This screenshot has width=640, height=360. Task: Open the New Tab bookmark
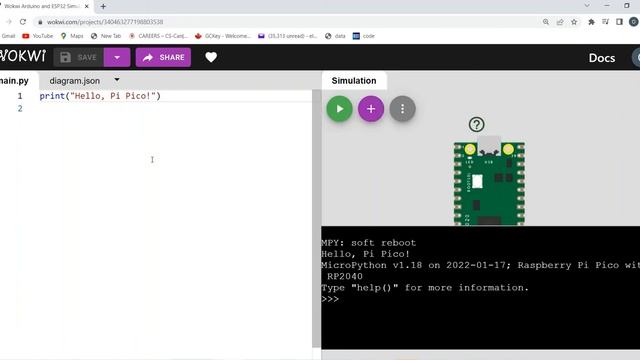point(106,36)
